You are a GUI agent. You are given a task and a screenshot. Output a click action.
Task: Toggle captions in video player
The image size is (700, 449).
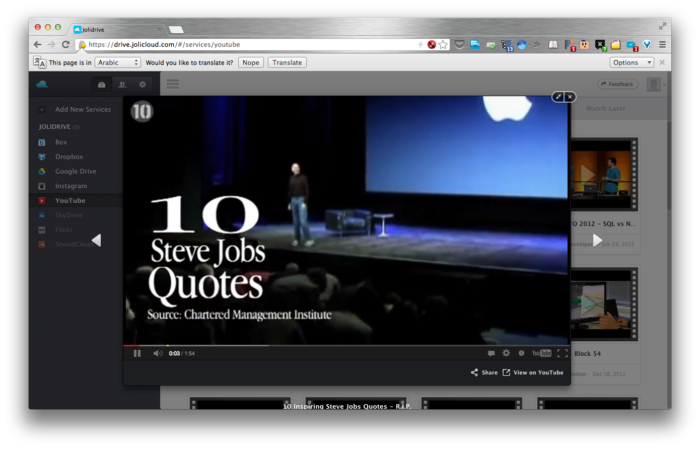coord(490,353)
